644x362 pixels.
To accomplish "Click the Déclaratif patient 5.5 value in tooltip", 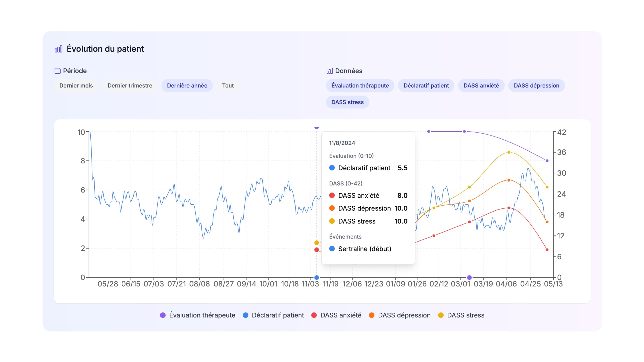I will point(402,168).
